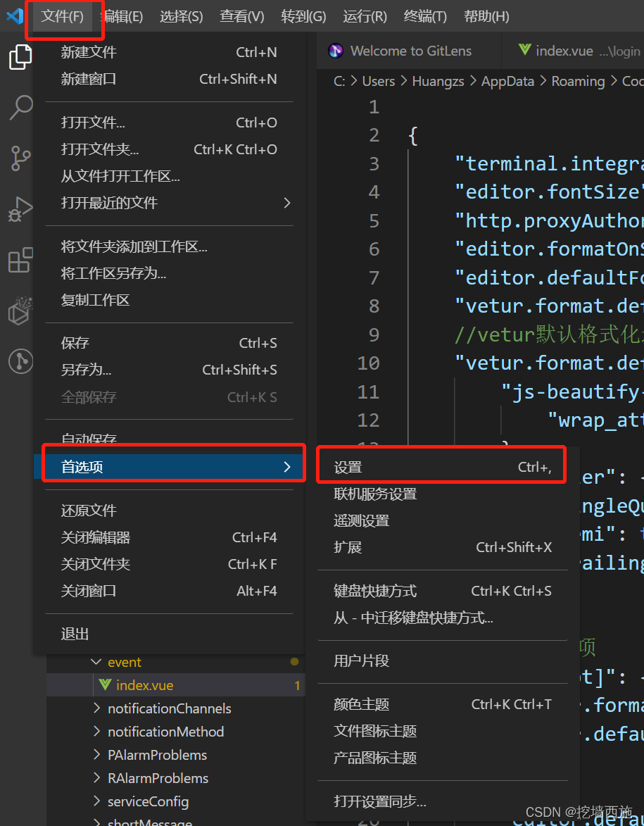Open the 查看(V) menu

[241, 16]
